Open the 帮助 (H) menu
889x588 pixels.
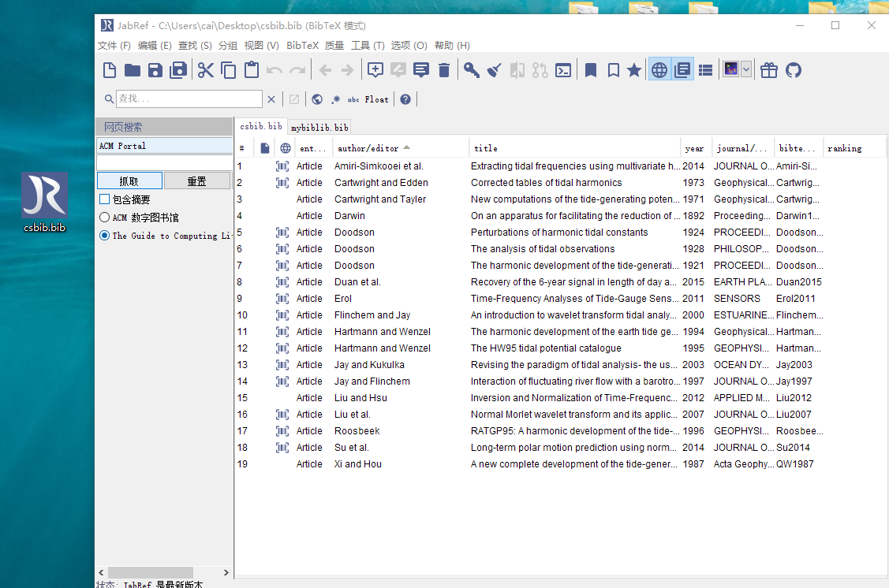point(452,45)
